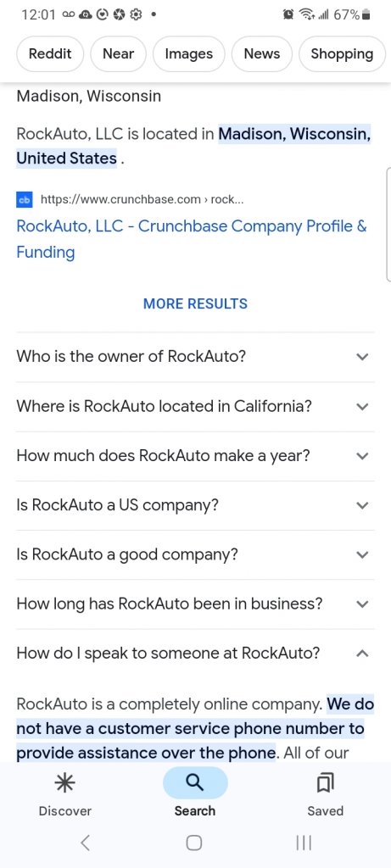Select the Reddit filter chip
This screenshot has height=868, width=391.
(50, 53)
